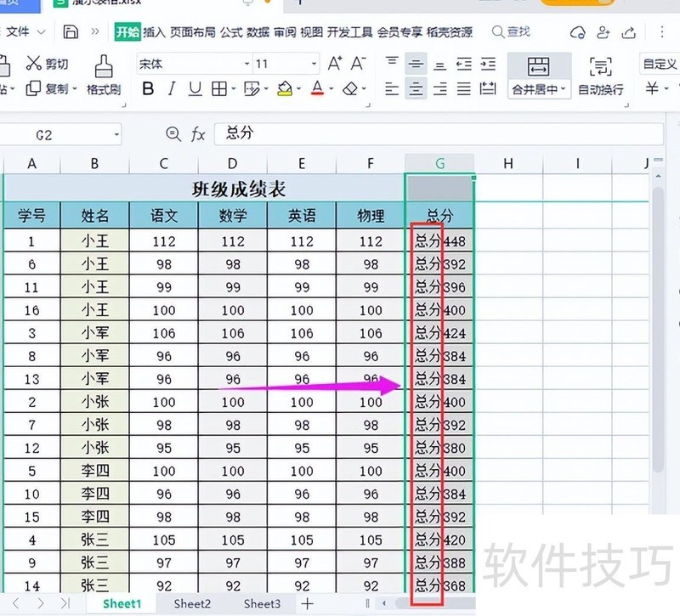
Task: Switch to the 插入 tab
Action: click(x=154, y=32)
